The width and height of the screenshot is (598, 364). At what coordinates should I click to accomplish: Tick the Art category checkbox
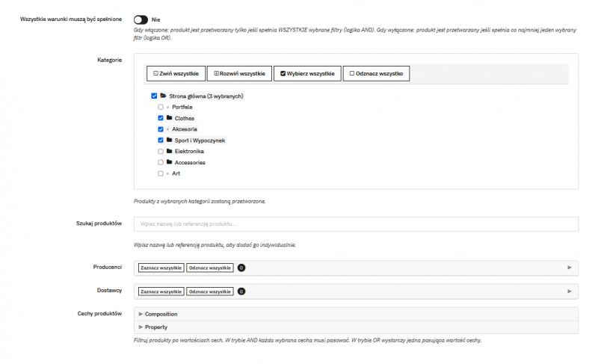(161, 173)
